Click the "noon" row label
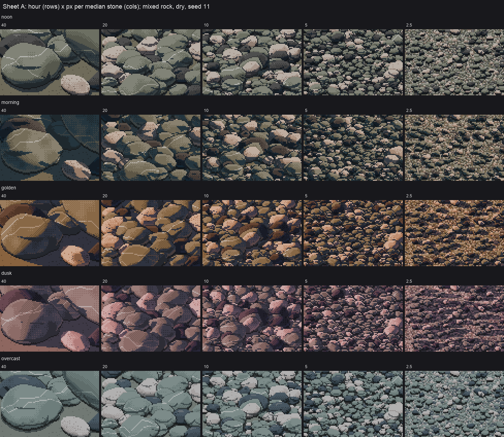This screenshot has height=437, width=504. click(x=7, y=17)
